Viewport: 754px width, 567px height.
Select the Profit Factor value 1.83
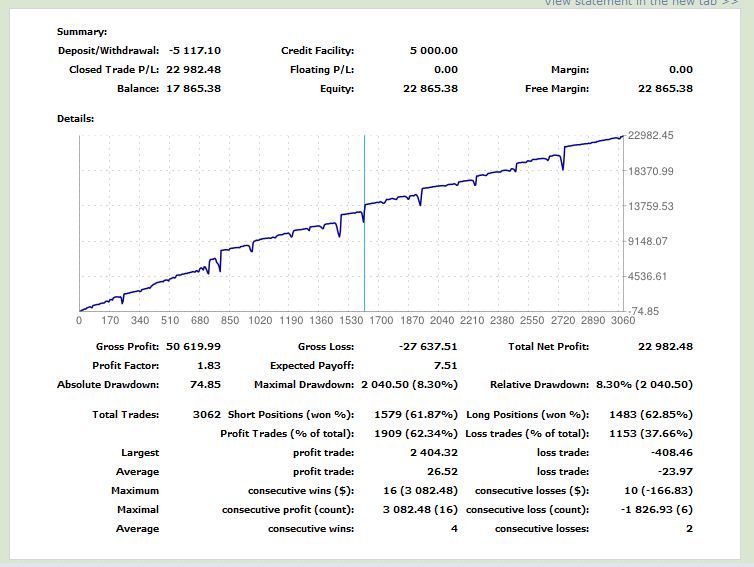pyautogui.click(x=209, y=365)
